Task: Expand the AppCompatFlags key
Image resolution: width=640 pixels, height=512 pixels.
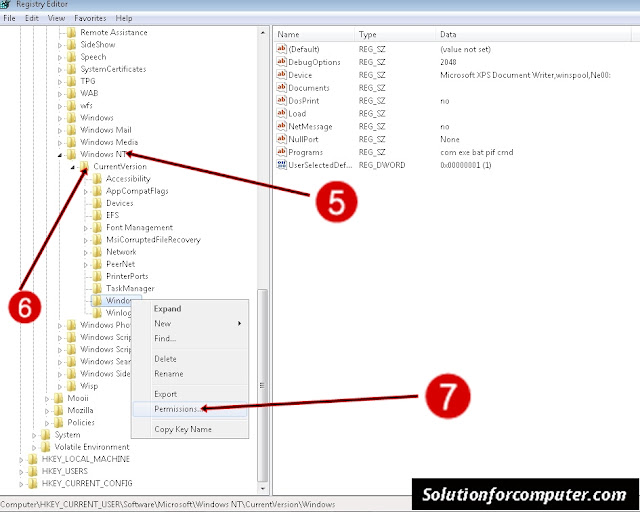Action: coord(85,191)
